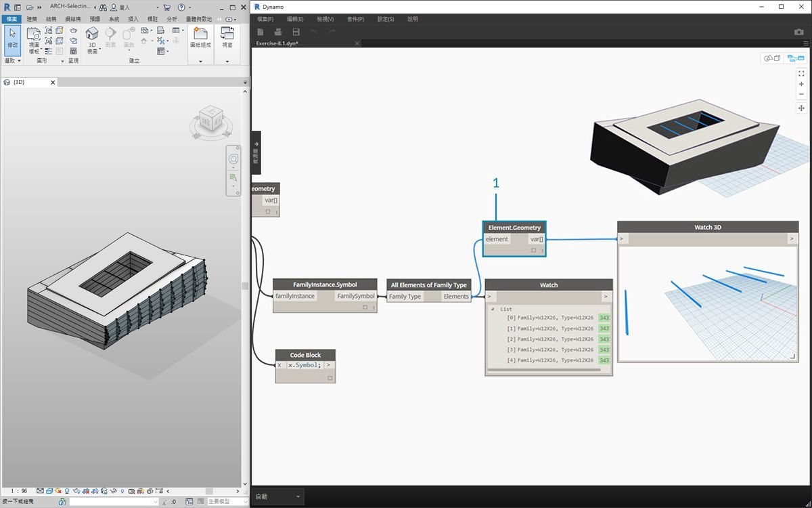Click Elements output port on All Elements node
The height and width of the screenshot is (508, 812).
tap(456, 297)
